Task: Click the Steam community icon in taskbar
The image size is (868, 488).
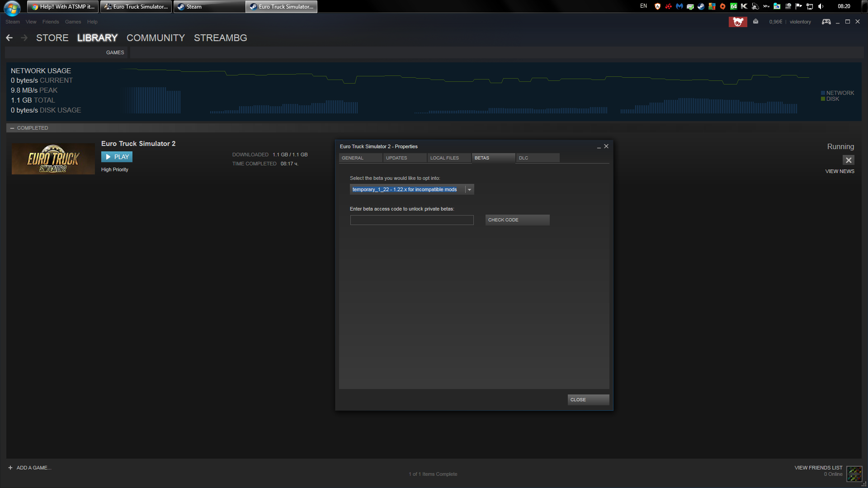Action: coord(700,6)
